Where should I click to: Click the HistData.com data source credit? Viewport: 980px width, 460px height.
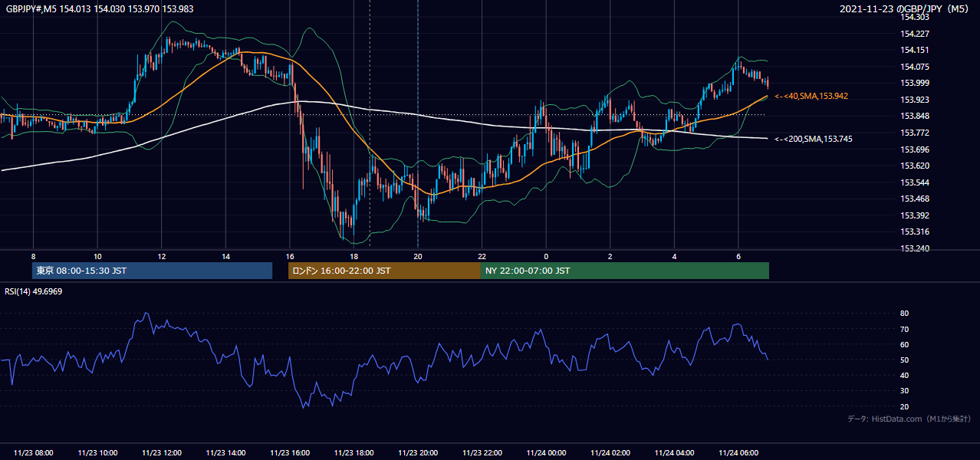[909, 419]
